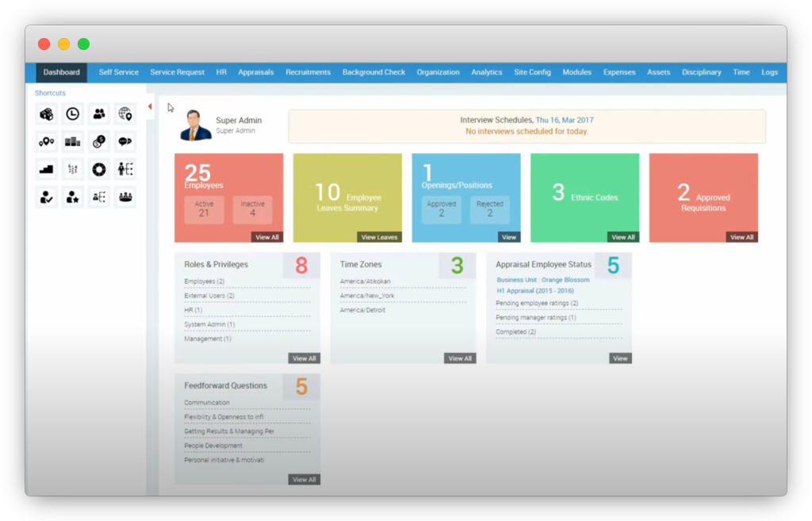
Task: Select the green Ethnic Codes tile
Action: click(584, 197)
